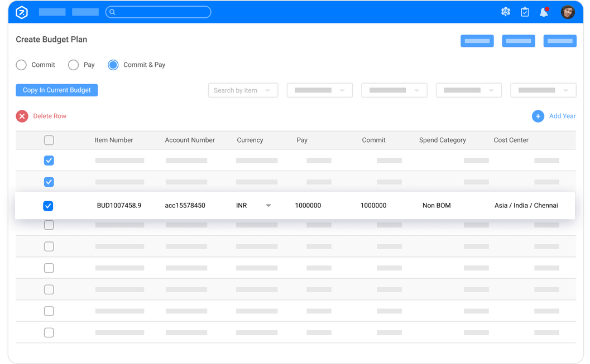The height and width of the screenshot is (364, 590).
Task: Click the user profile avatar
Action: [568, 12]
